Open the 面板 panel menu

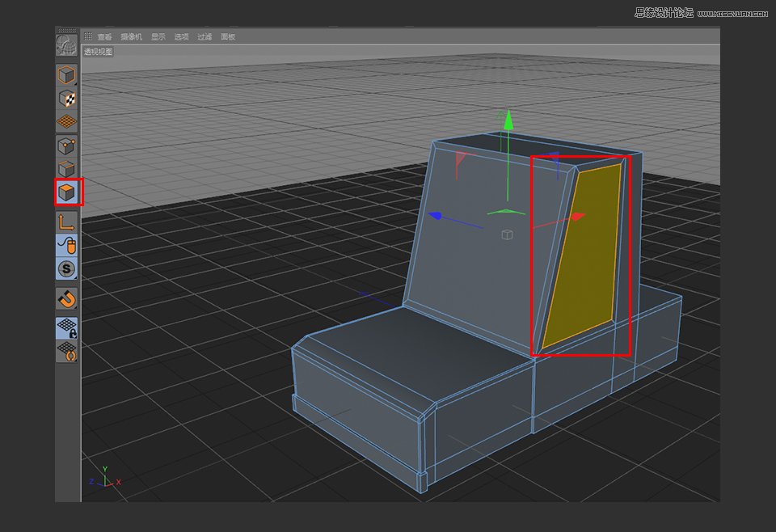tap(228, 36)
